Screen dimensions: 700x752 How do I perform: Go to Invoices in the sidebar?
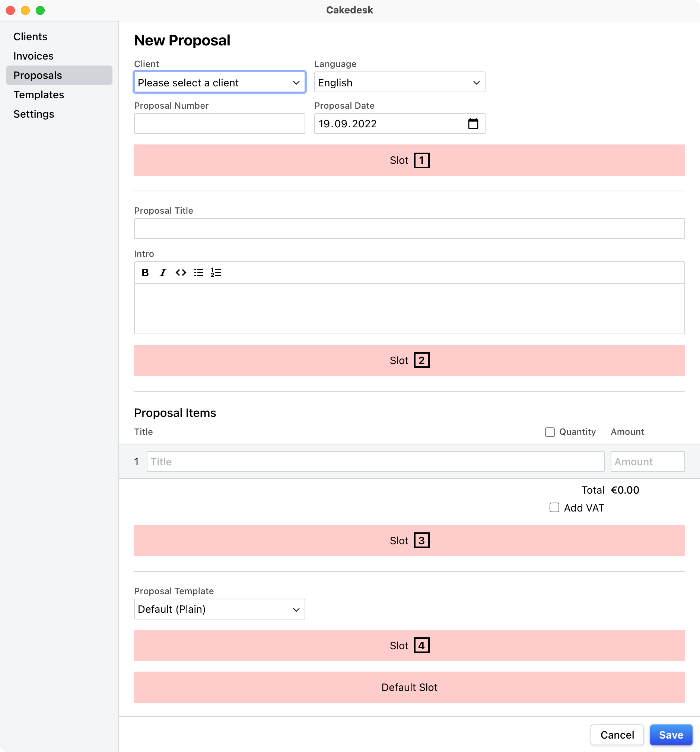click(33, 56)
